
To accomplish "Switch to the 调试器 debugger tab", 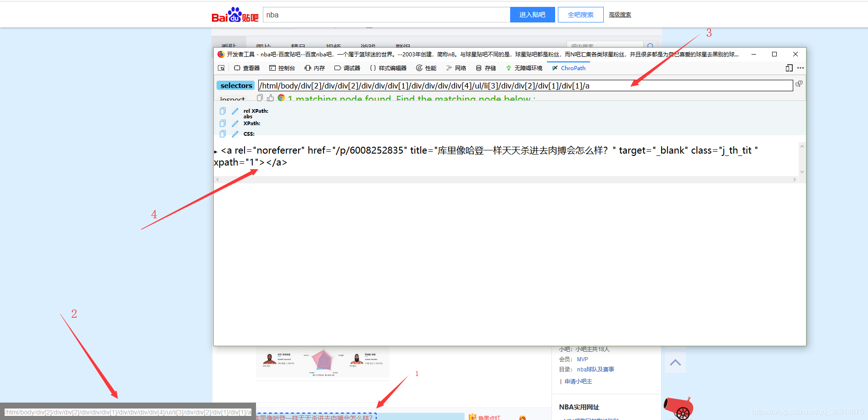I will point(347,68).
